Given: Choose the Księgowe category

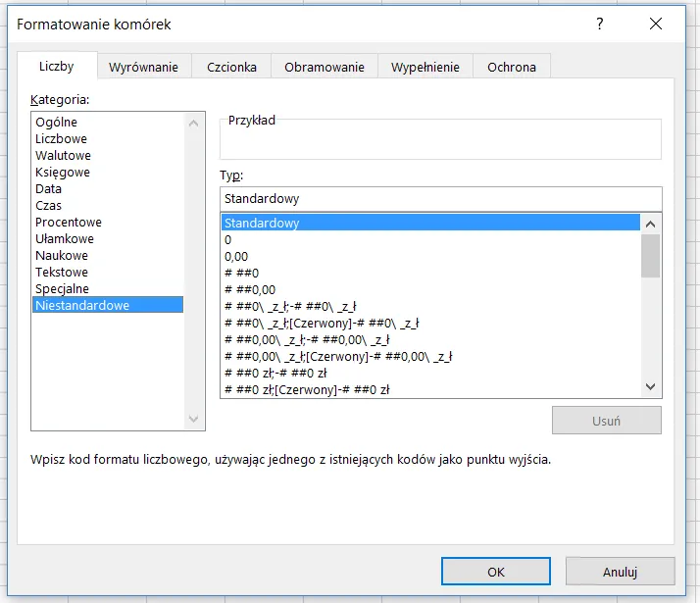Looking at the screenshot, I should click(63, 173).
